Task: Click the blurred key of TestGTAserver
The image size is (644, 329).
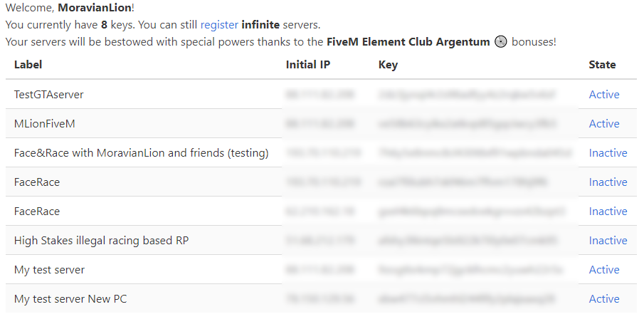Action: pyautogui.click(x=467, y=95)
